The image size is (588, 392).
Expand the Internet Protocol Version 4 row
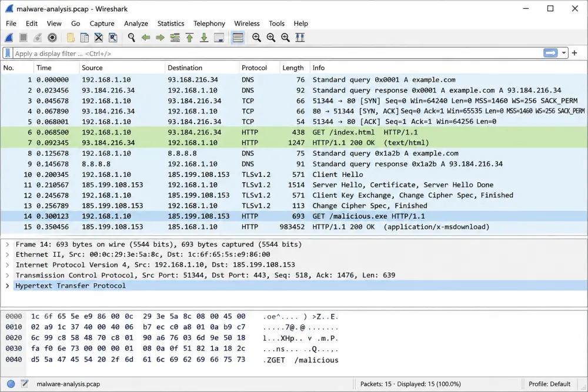(x=7, y=265)
